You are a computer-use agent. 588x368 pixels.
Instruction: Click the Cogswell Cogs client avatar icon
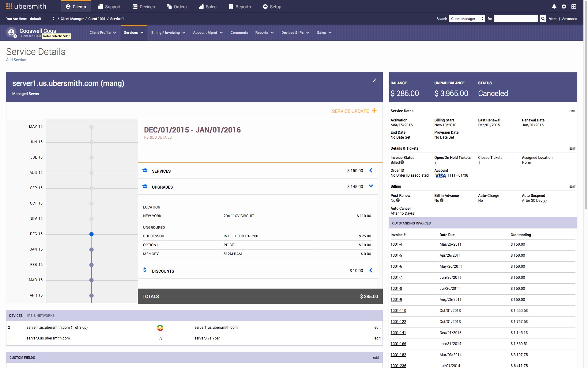coord(11,33)
